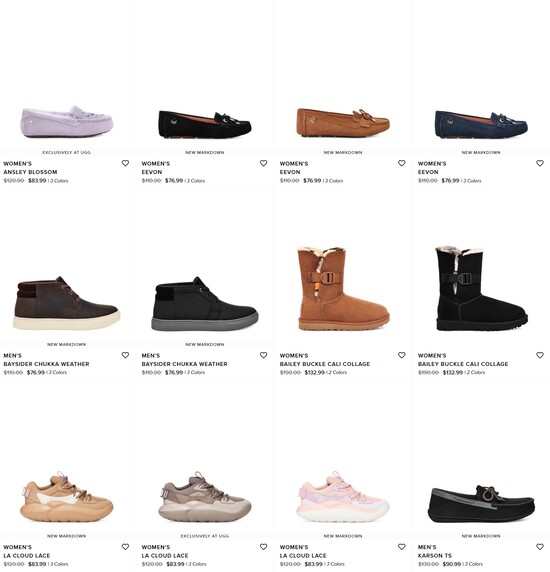Heart the Men's Karson TS slipper
The height and width of the screenshot is (572, 550).
[x=540, y=547]
